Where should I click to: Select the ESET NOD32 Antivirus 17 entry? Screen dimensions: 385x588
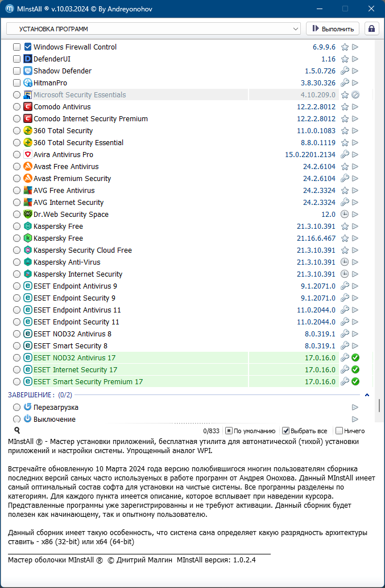(74, 358)
